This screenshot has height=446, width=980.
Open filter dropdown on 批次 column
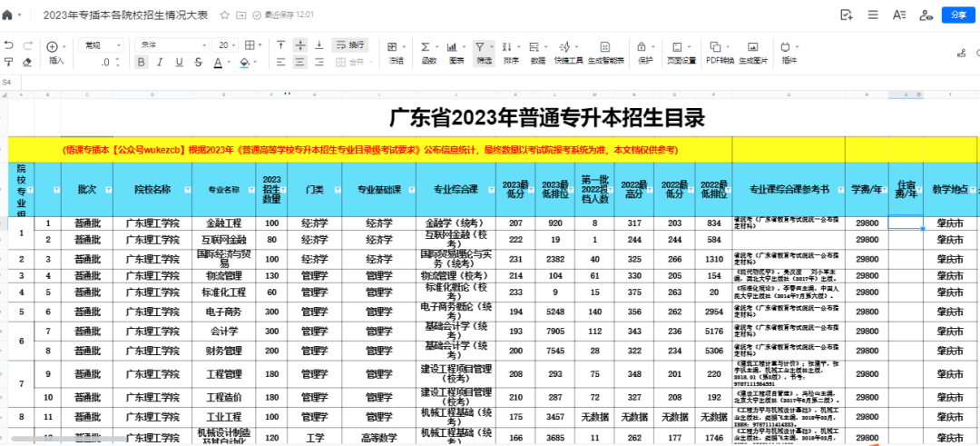click(108, 190)
